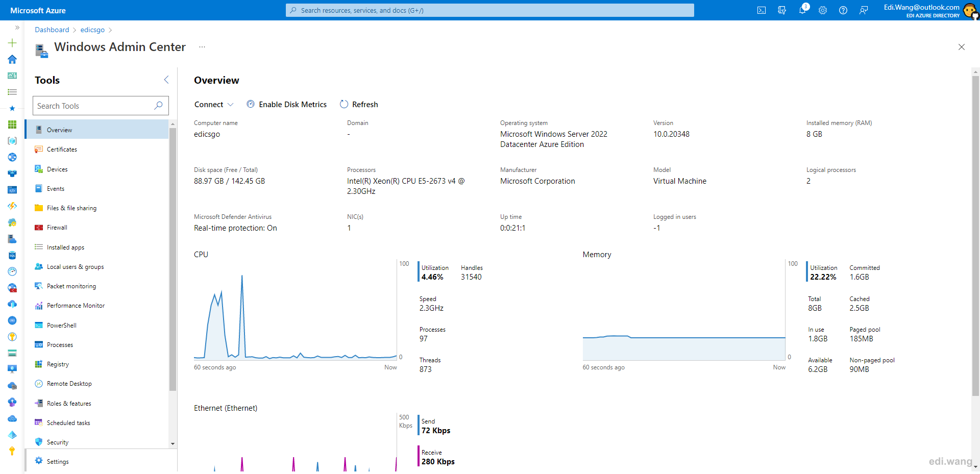Image resolution: width=980 pixels, height=474 pixels.
Task: Click the Create a resource plus icon
Action: pyautogui.click(x=12, y=43)
